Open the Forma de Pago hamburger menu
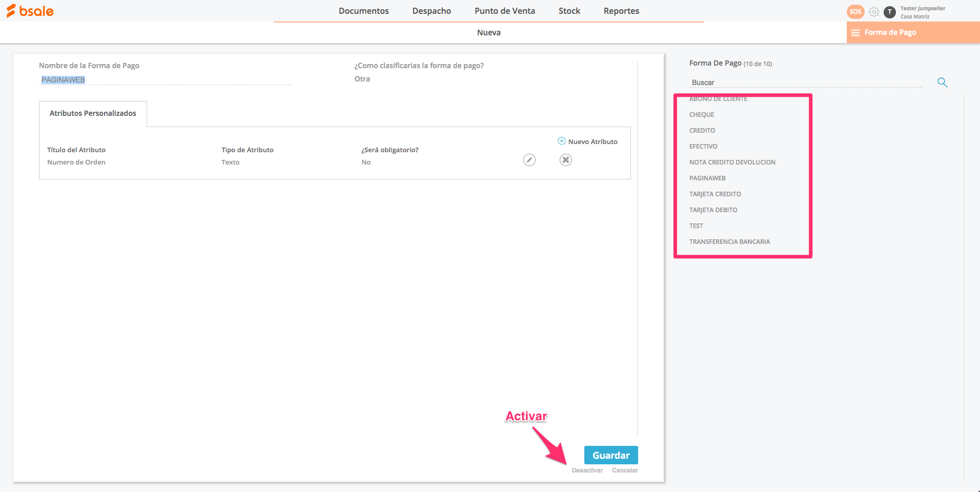 click(855, 32)
